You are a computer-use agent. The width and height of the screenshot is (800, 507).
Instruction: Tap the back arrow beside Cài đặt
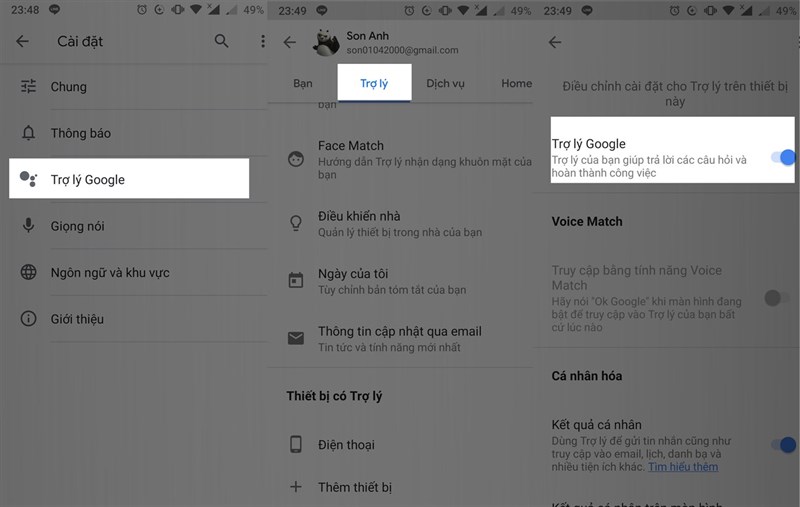tap(22, 41)
